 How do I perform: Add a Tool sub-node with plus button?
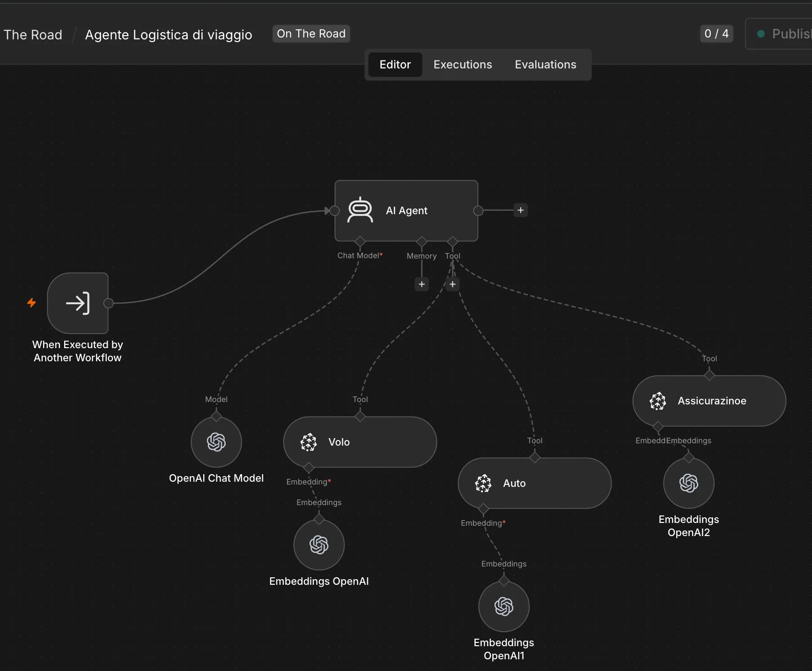452,284
